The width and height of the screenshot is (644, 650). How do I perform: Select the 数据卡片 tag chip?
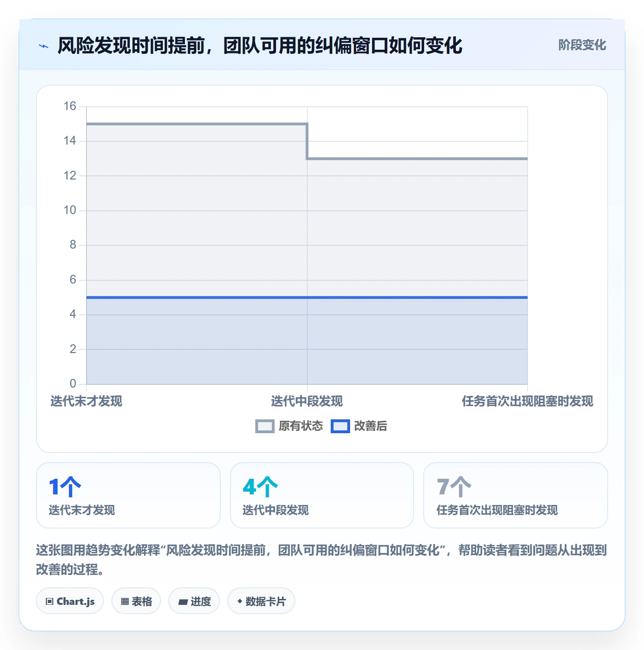(x=261, y=601)
